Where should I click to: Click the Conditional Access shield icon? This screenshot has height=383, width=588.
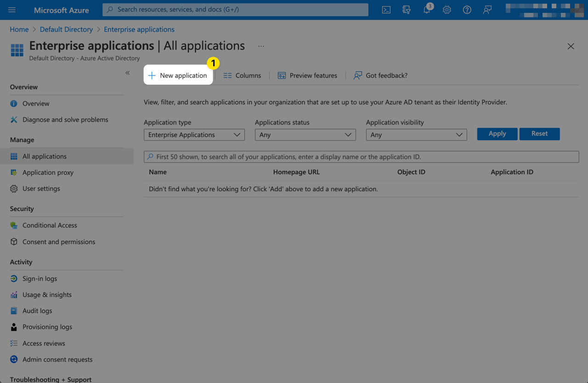tap(14, 225)
